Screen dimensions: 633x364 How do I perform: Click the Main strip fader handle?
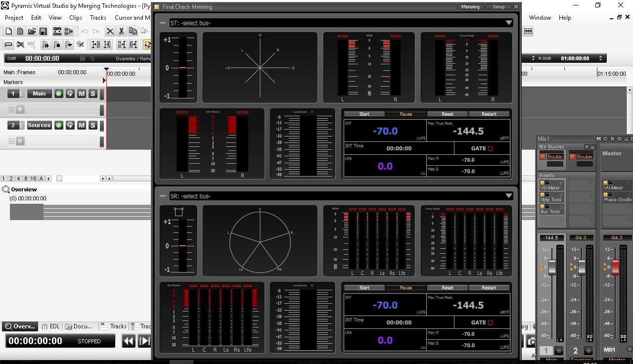tap(552, 268)
